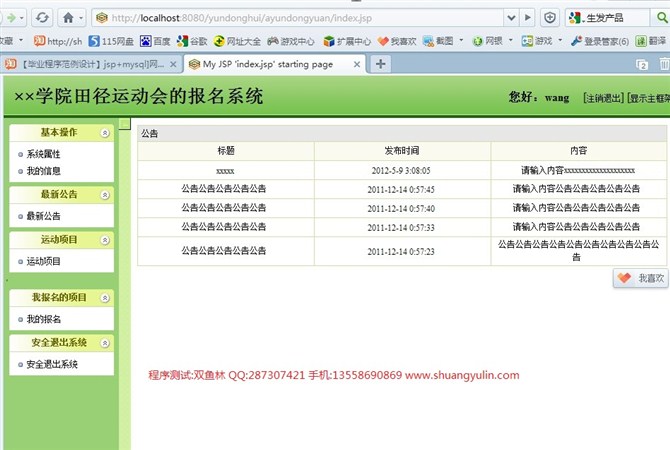Open the 网银 dropdown arrow
The height and width of the screenshot is (450, 670).
511,41
